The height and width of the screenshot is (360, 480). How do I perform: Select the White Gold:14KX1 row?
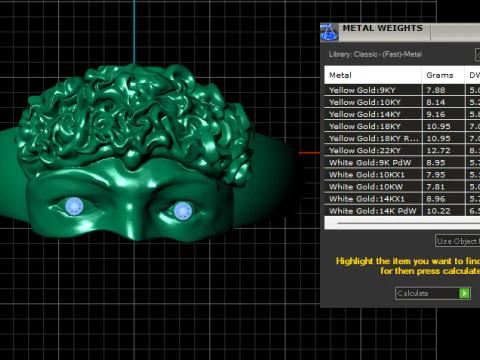point(402,199)
